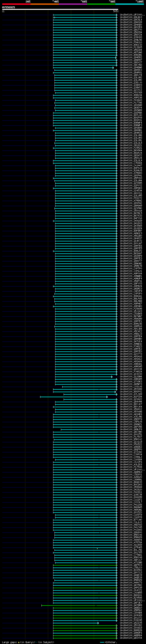Select the UniRef100_P13905 label

coord(131,47)
